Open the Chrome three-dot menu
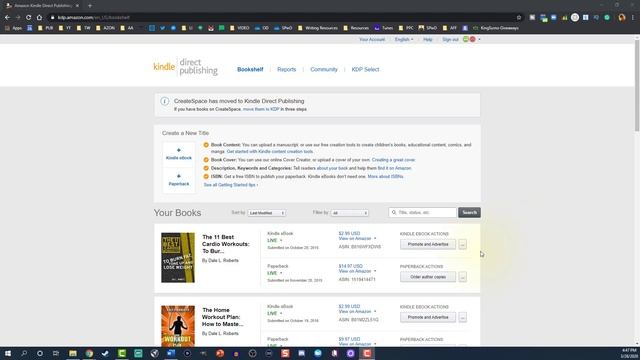The image size is (640, 360). tap(633, 18)
